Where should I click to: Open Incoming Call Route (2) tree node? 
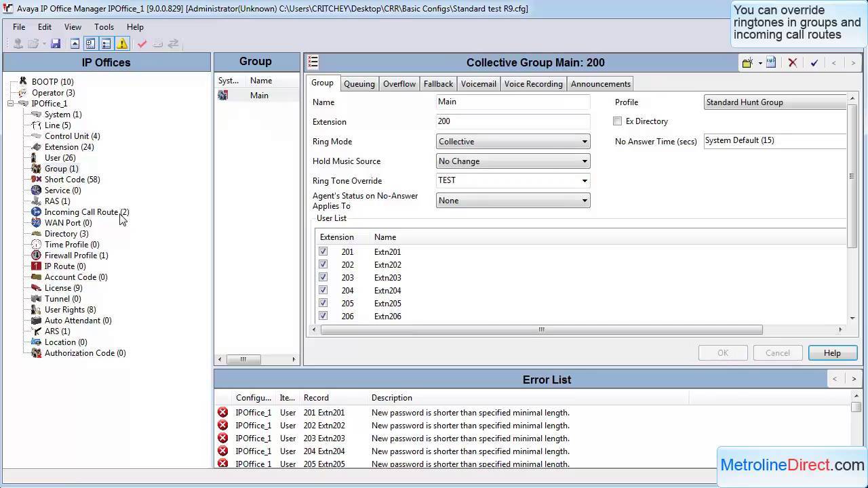click(x=87, y=212)
